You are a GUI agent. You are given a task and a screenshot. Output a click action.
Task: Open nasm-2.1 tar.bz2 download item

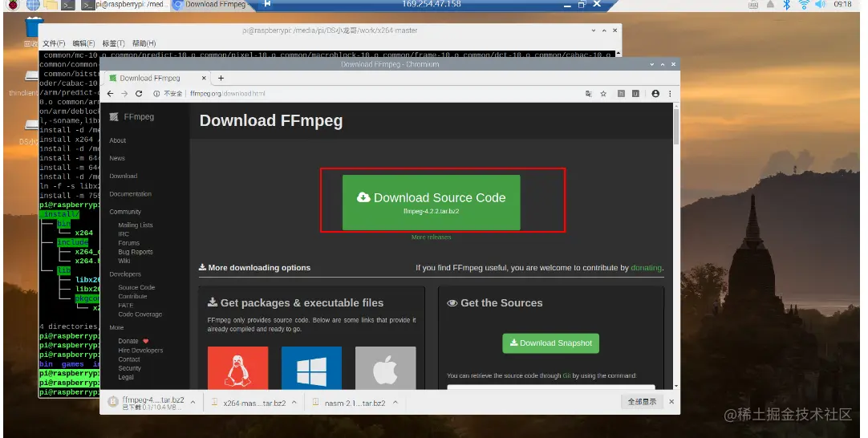click(350, 404)
